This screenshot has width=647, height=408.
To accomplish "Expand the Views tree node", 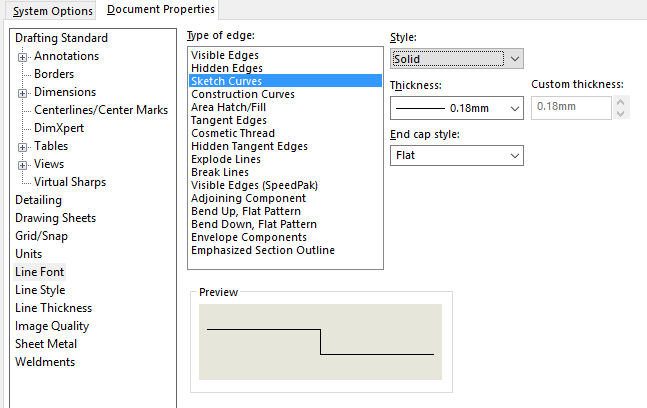I will 22,164.
